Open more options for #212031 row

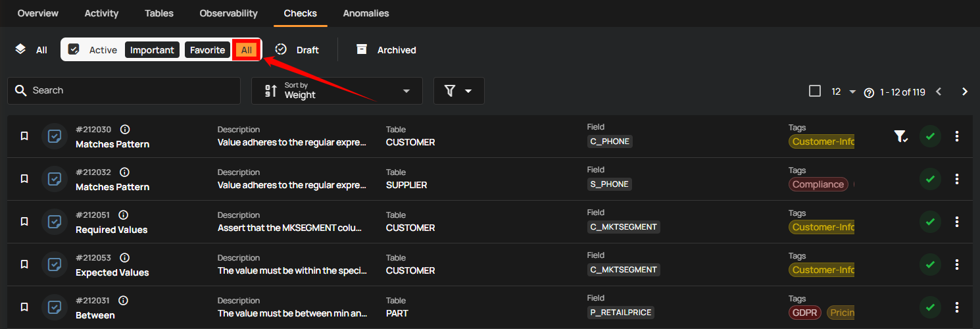tap(957, 307)
